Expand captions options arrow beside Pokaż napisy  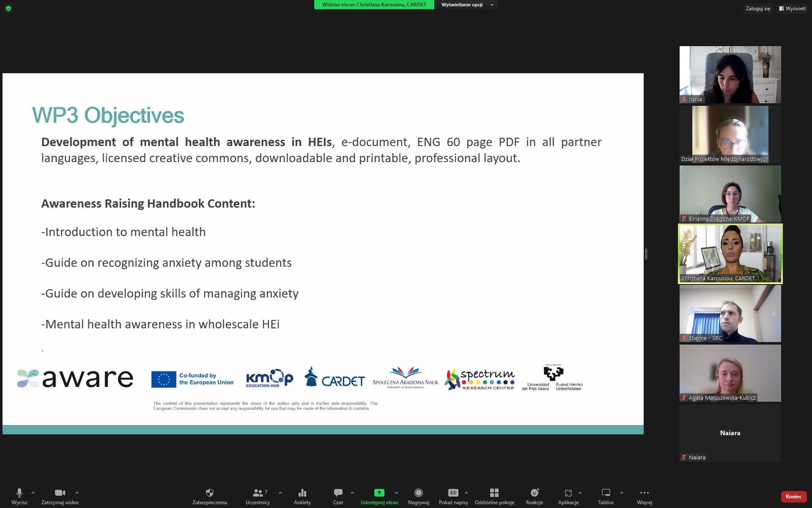tap(466, 493)
